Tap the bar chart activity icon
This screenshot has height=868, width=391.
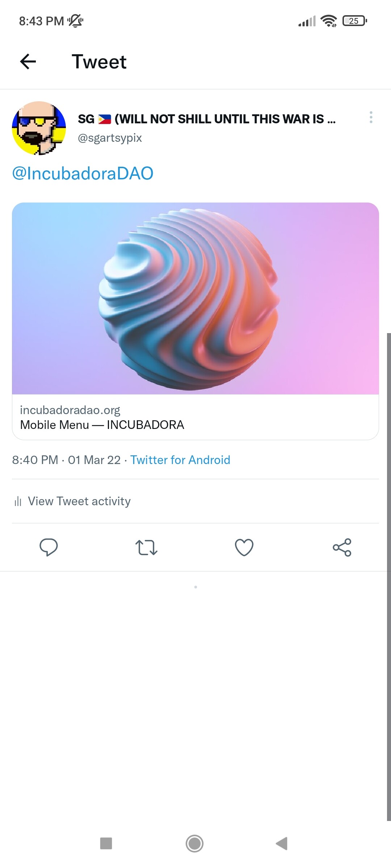(x=18, y=501)
